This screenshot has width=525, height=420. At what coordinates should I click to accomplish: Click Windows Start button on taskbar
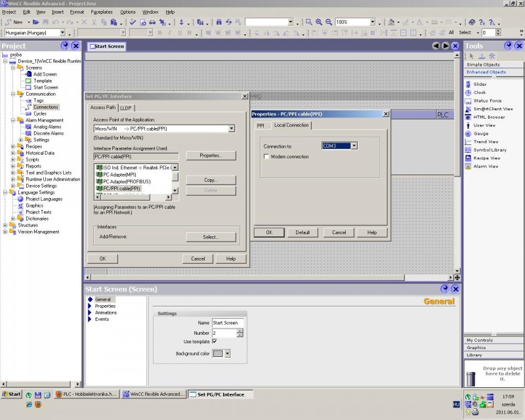pos(11,394)
